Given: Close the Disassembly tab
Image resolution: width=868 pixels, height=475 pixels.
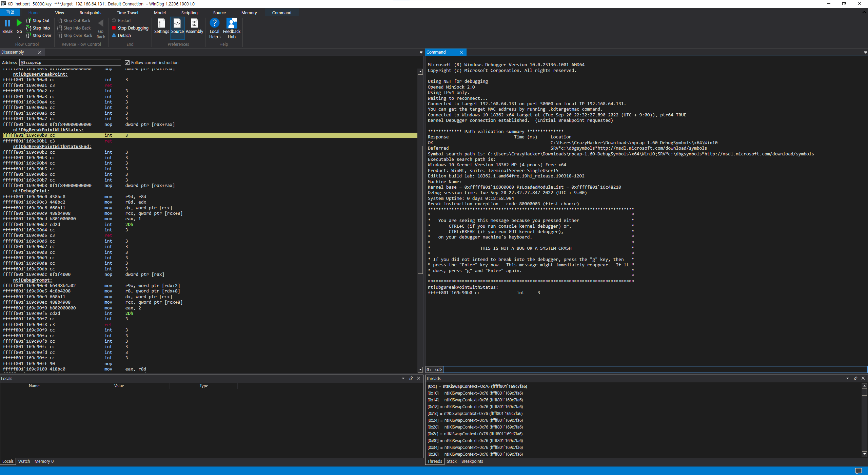Looking at the screenshot, I should pos(40,52).
